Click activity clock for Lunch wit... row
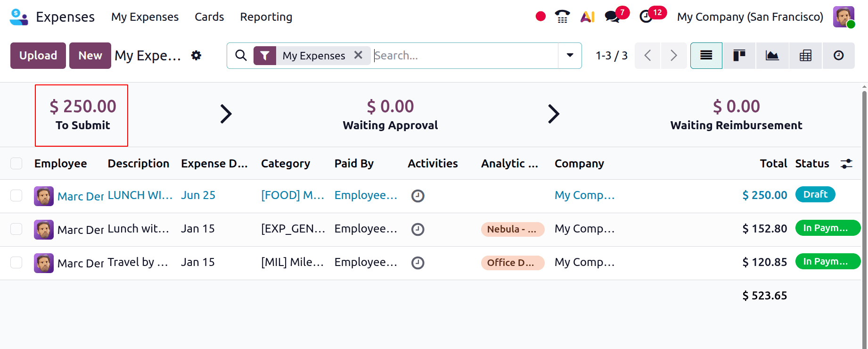This screenshot has height=349, width=868. [x=418, y=229]
